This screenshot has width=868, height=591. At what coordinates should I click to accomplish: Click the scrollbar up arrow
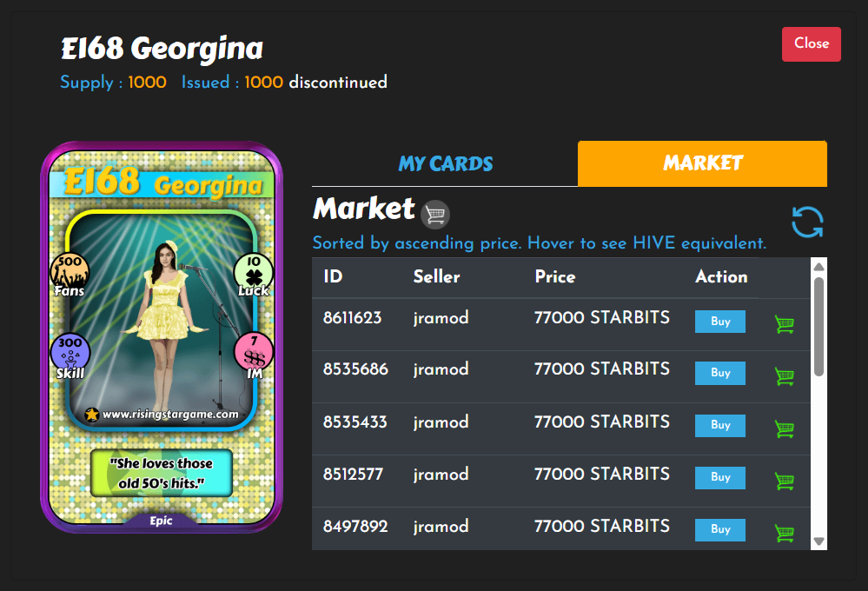tap(819, 267)
